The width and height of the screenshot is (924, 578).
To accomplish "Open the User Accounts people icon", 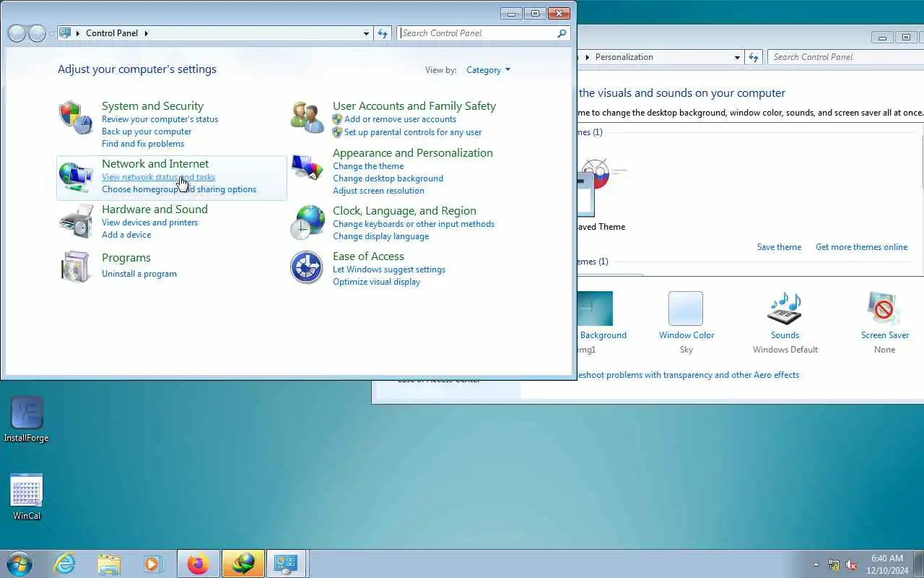I will pos(308,118).
